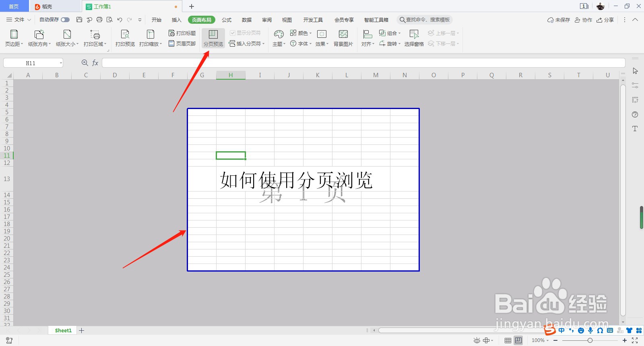The height and width of the screenshot is (346, 644).
Task: Click the save icon in quick toolbar
Action: (79, 20)
